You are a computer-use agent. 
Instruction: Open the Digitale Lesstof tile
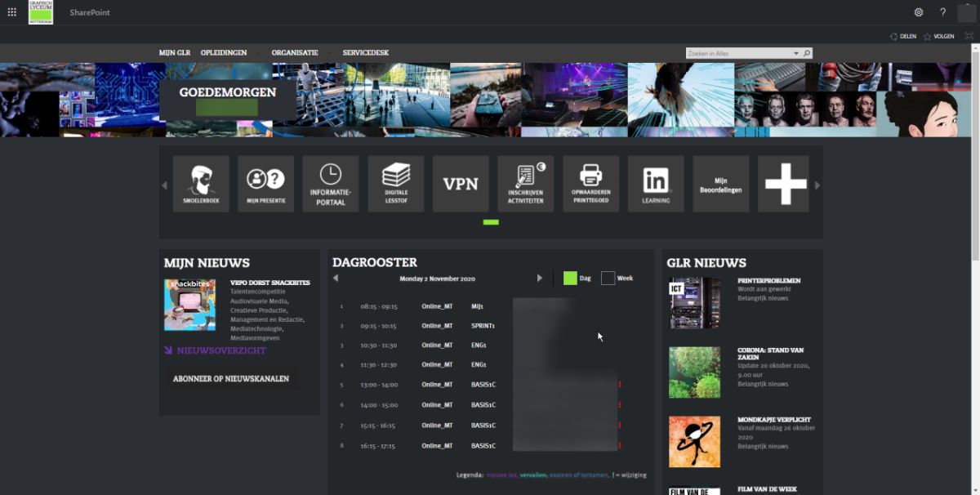pyautogui.click(x=396, y=184)
